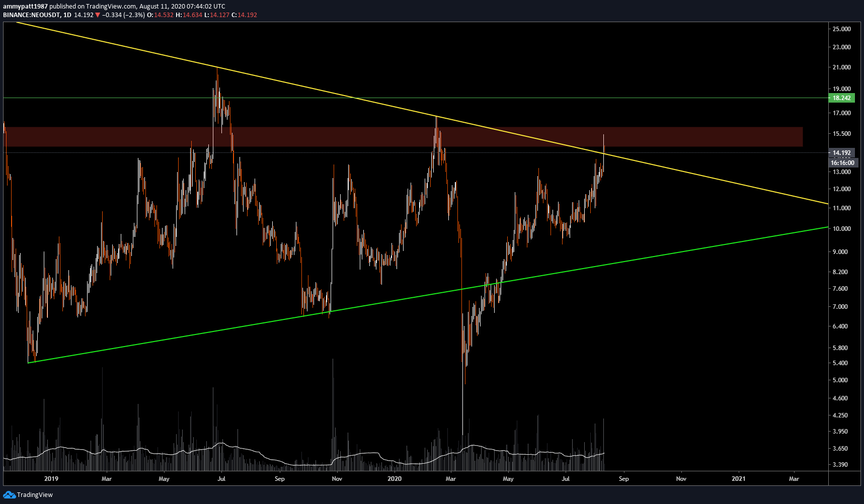Click the 2021 label on time axis

click(x=738, y=479)
